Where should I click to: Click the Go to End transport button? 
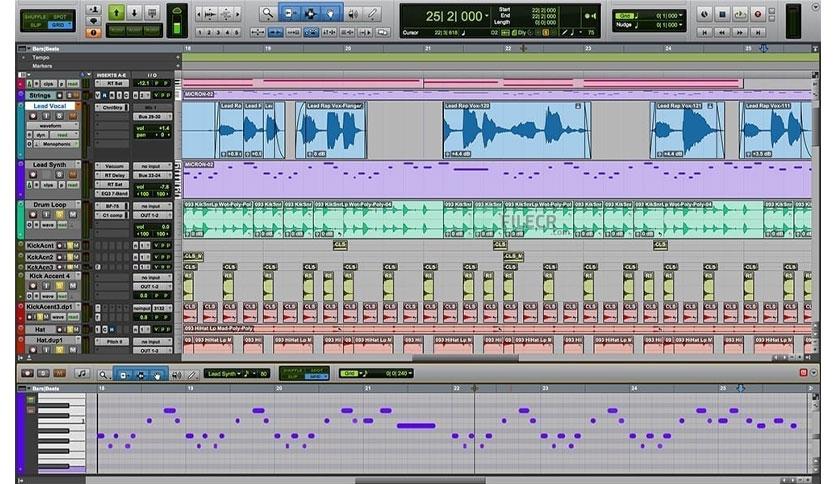point(758,33)
